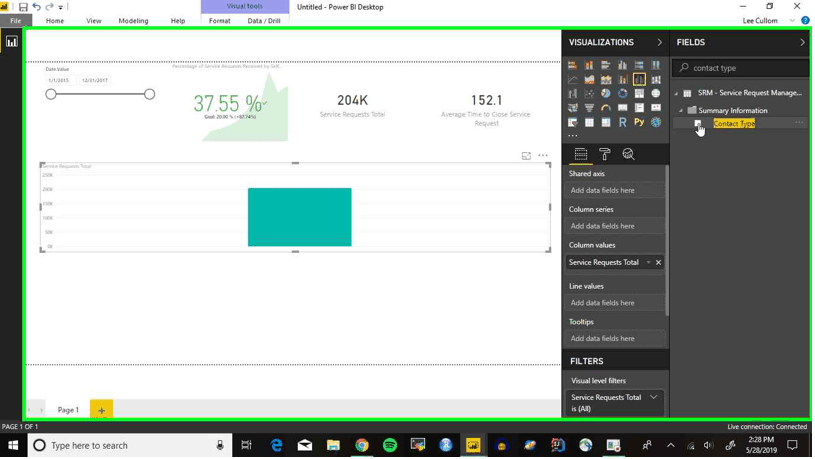Click the 12/31/2017 end date box
Screen dimensions: 815x459
tap(95, 81)
